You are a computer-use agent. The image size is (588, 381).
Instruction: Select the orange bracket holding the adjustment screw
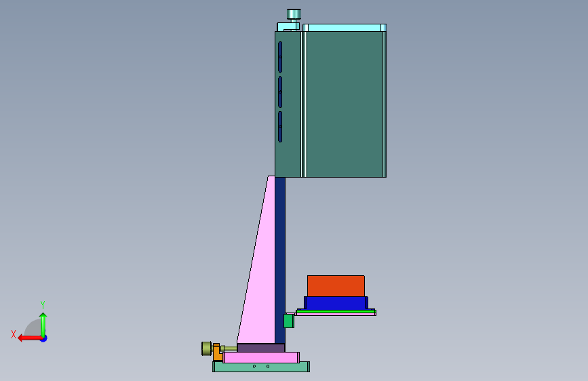tap(217, 352)
